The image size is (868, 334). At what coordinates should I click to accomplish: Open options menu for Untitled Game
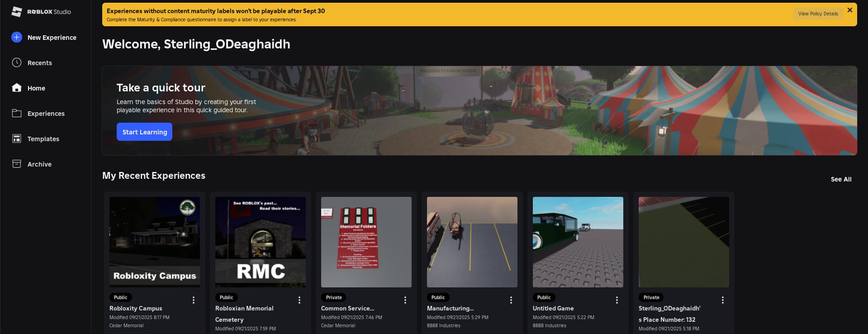617,300
